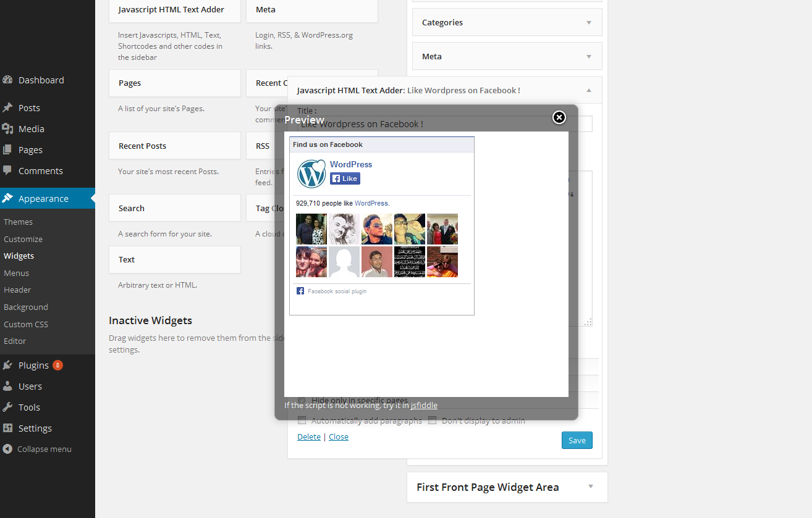Toggle 'Automatically add paragraphs' checkbox
Viewport: 812px width, 518px height.
302,420
